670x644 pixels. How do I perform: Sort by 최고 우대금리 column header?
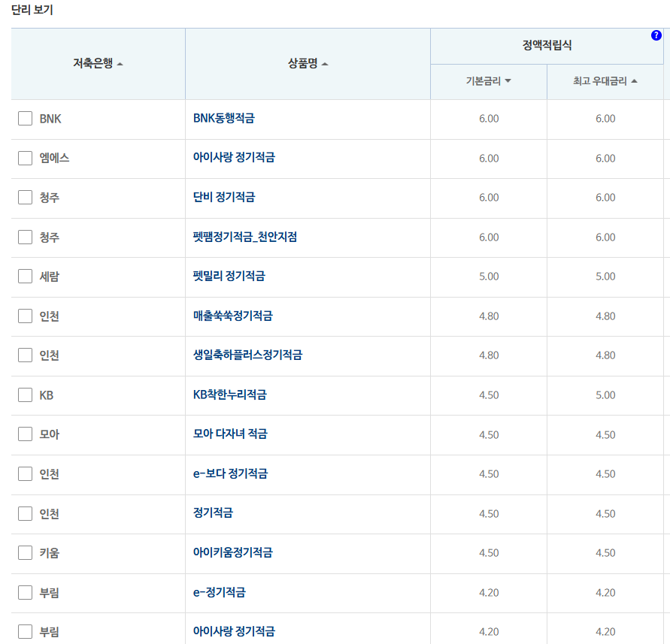[x=605, y=81]
